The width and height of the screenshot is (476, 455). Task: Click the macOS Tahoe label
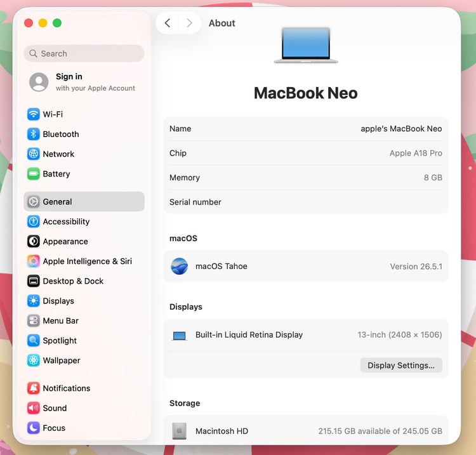pos(221,266)
